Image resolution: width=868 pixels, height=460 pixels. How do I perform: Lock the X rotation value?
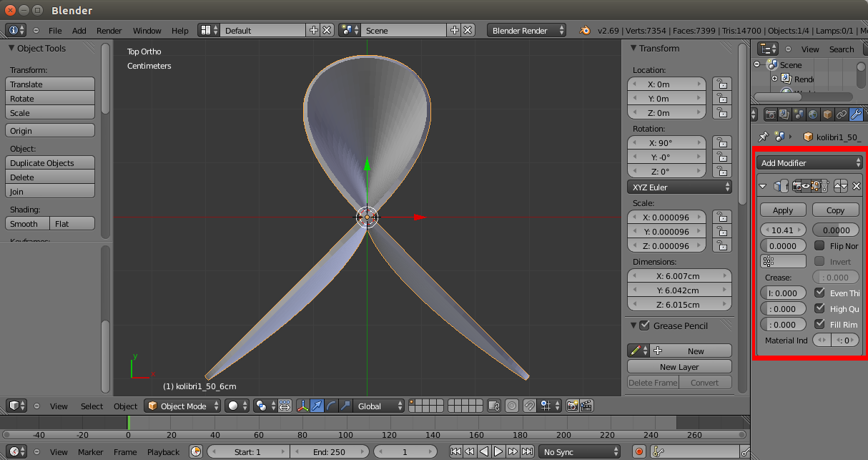[x=722, y=143]
